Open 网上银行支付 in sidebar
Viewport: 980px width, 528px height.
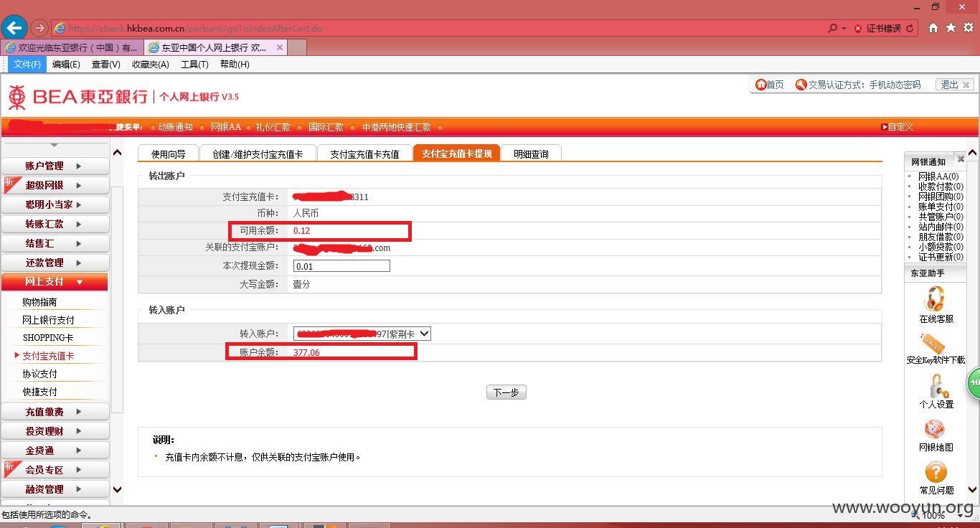click(48, 320)
